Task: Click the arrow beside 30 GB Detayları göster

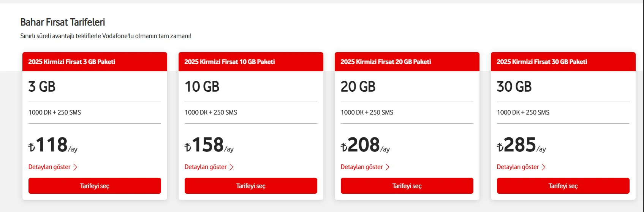Action: pos(544,167)
